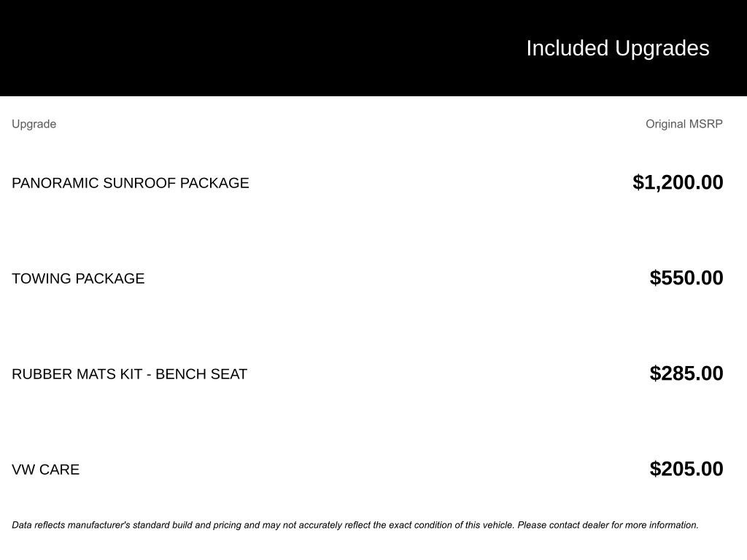Click the VW Care upgrade name
This screenshot has width=747, height=560.
[45, 470]
